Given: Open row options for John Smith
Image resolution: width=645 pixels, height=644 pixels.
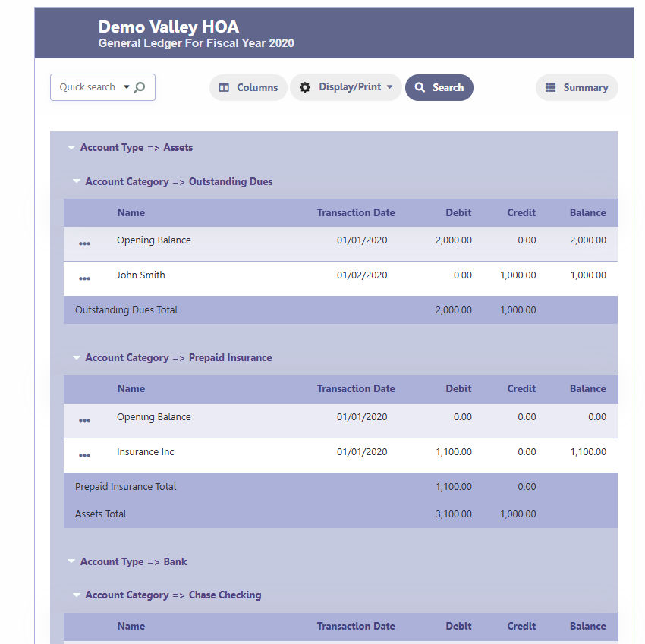Looking at the screenshot, I should pyautogui.click(x=84, y=278).
